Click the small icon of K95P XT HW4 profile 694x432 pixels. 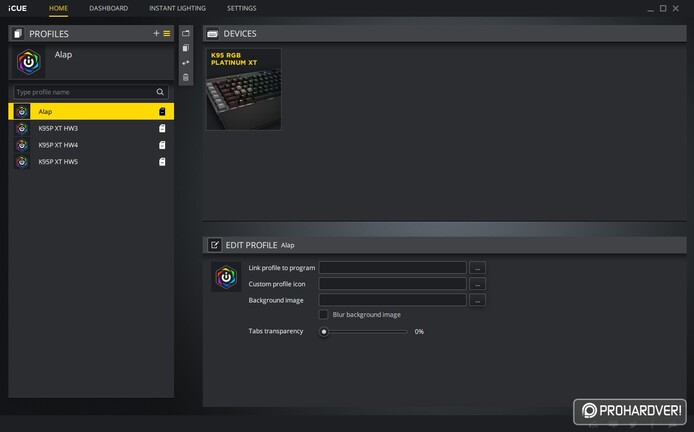(22, 145)
